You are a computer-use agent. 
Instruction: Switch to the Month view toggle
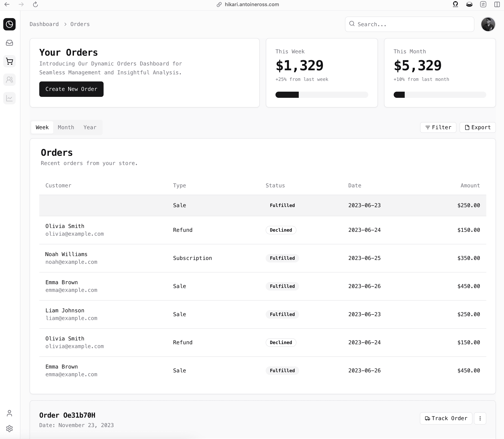(66, 127)
